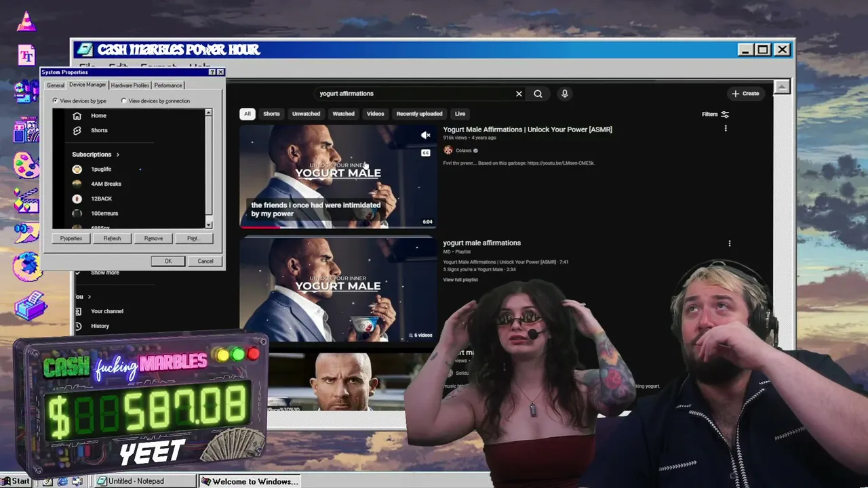The image size is (868, 488).
Task: Switch to Welcome to Windows taskbar button
Action: 250,481
